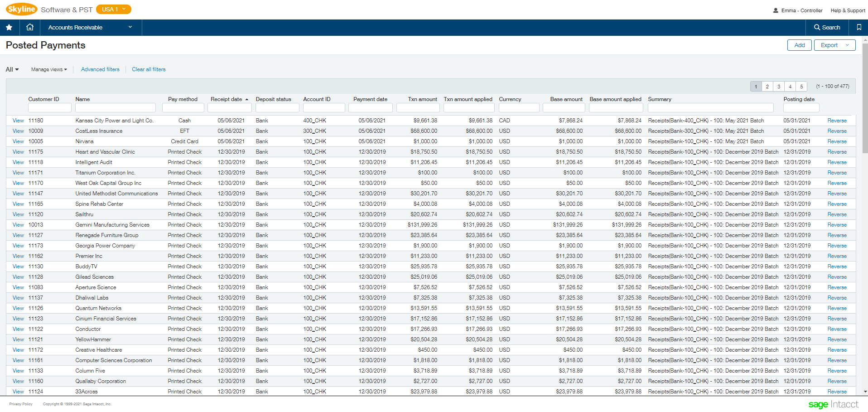Reverse the Heart and Vascular Clinic payment
Screen dimensions: 868x412
pyautogui.click(x=837, y=152)
